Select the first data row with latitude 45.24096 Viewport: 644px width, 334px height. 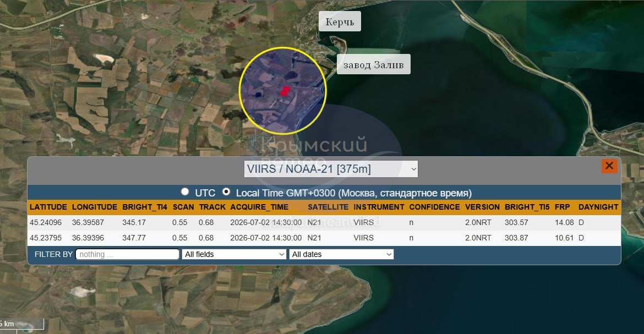324,222
